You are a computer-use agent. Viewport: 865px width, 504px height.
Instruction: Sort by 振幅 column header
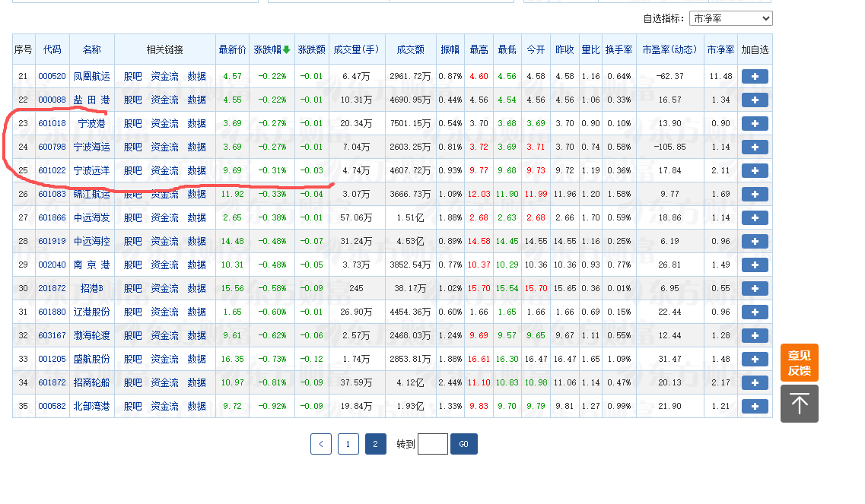(450, 49)
